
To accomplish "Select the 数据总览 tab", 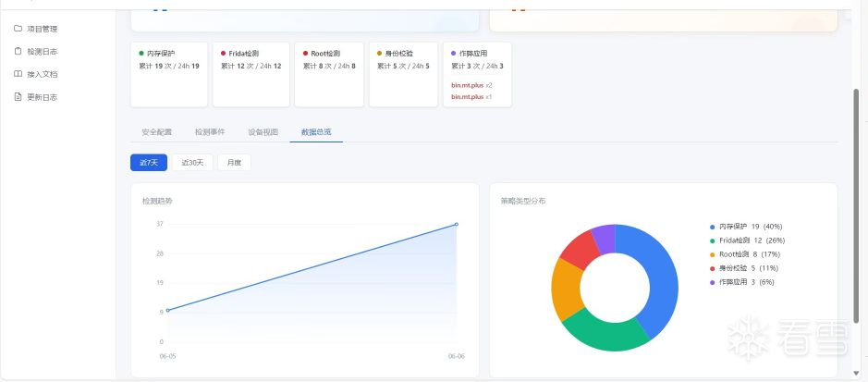I will pos(316,132).
